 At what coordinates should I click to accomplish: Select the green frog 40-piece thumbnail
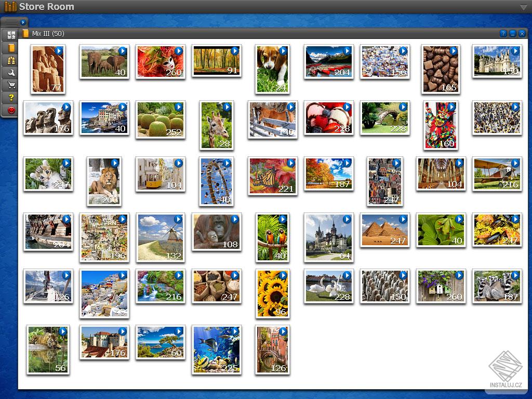[441, 230]
